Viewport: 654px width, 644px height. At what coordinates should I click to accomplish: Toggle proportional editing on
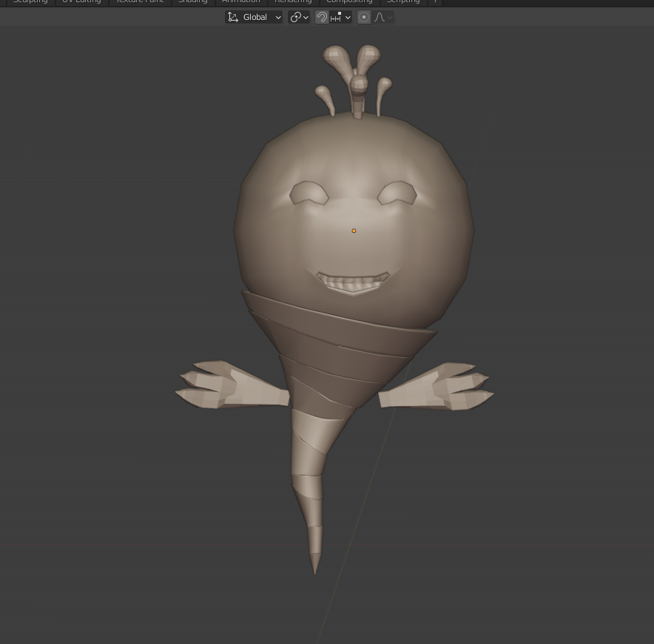coord(364,17)
